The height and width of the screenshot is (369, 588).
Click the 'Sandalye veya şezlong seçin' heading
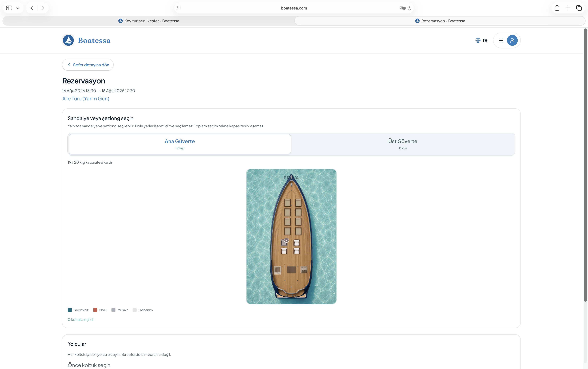[x=101, y=118]
